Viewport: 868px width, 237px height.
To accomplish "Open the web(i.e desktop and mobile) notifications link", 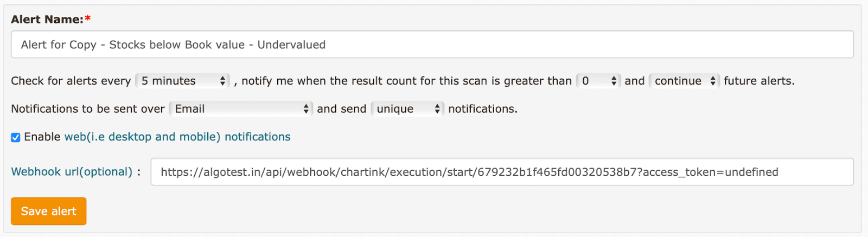I will [177, 137].
